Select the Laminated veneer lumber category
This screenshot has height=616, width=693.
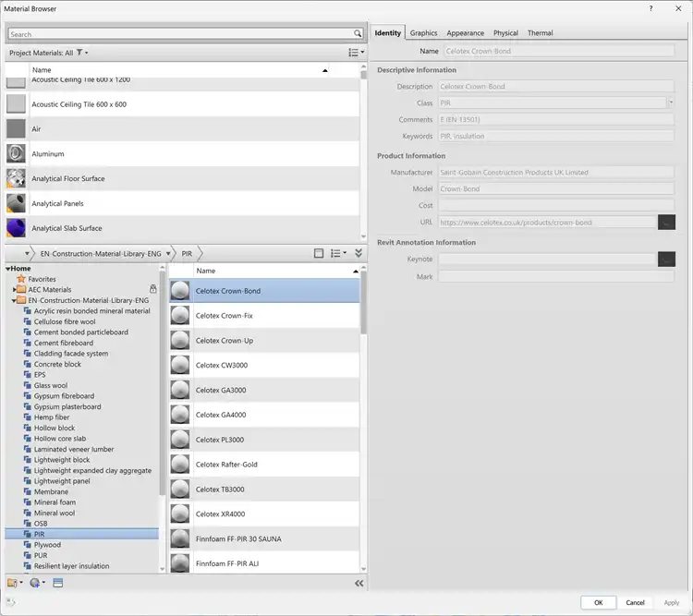point(74,449)
